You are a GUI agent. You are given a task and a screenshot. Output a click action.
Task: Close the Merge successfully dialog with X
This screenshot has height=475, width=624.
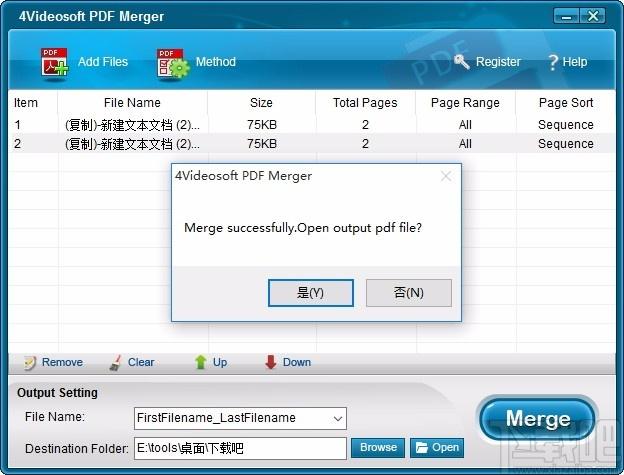446,176
